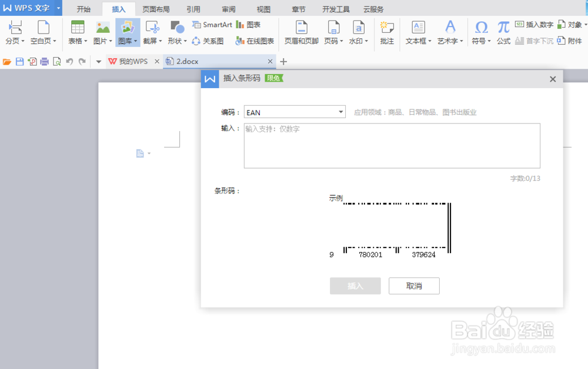Click insert number (插入数字)
This screenshot has height=369, width=588.
534,25
